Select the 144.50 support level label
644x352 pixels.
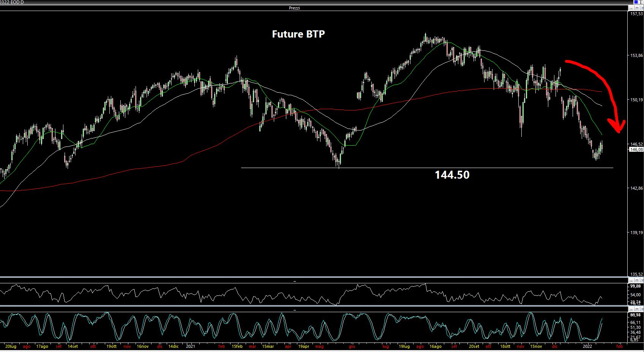(452, 175)
